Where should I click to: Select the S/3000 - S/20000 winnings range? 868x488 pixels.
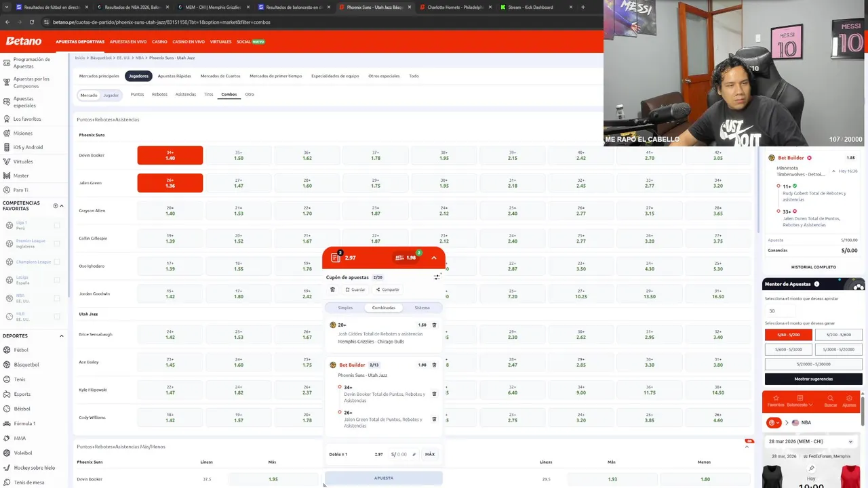click(x=839, y=350)
